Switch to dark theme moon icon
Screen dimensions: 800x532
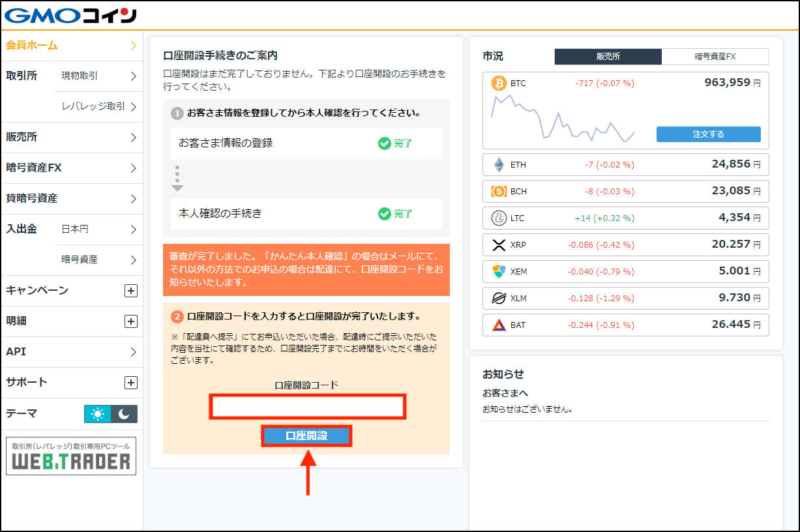pyautogui.click(x=124, y=414)
